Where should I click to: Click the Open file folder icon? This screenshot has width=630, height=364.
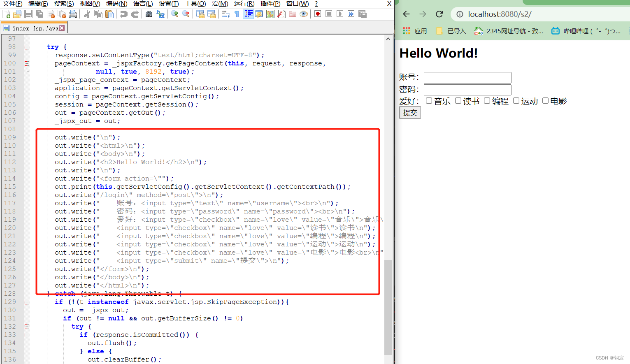pyautogui.click(x=17, y=14)
